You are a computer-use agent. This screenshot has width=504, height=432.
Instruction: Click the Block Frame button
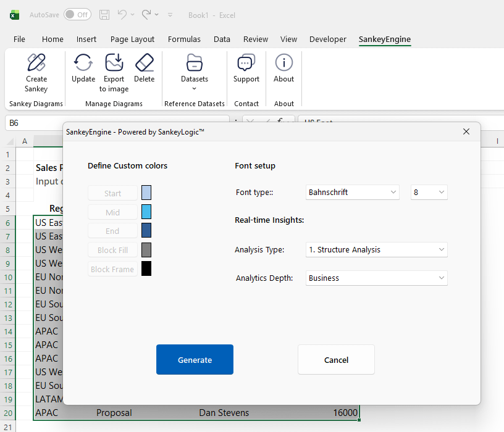(x=113, y=269)
